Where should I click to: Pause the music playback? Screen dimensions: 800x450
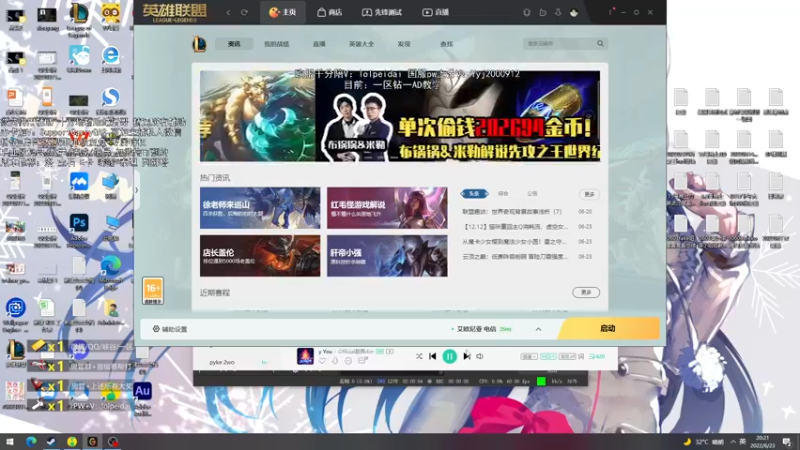pyautogui.click(x=449, y=356)
